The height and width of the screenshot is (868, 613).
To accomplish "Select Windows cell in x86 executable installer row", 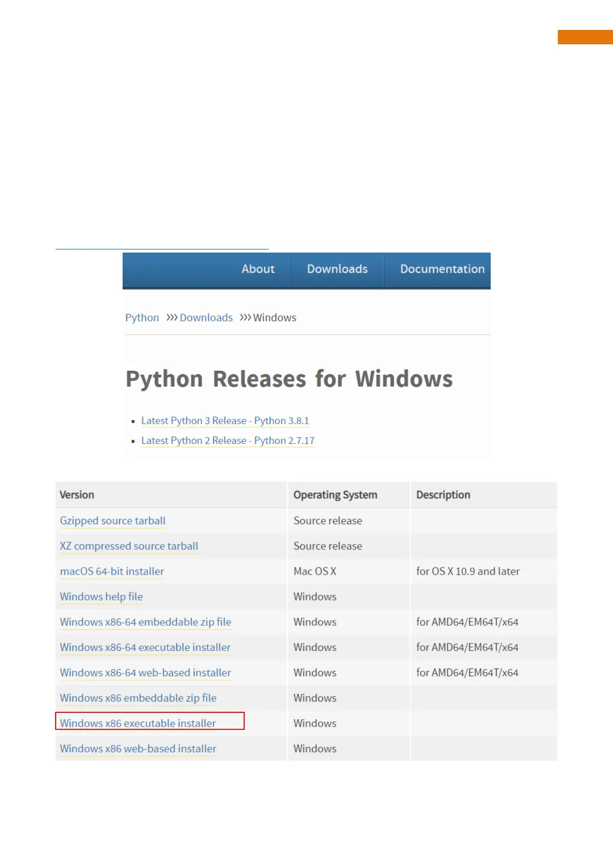I will 315,723.
